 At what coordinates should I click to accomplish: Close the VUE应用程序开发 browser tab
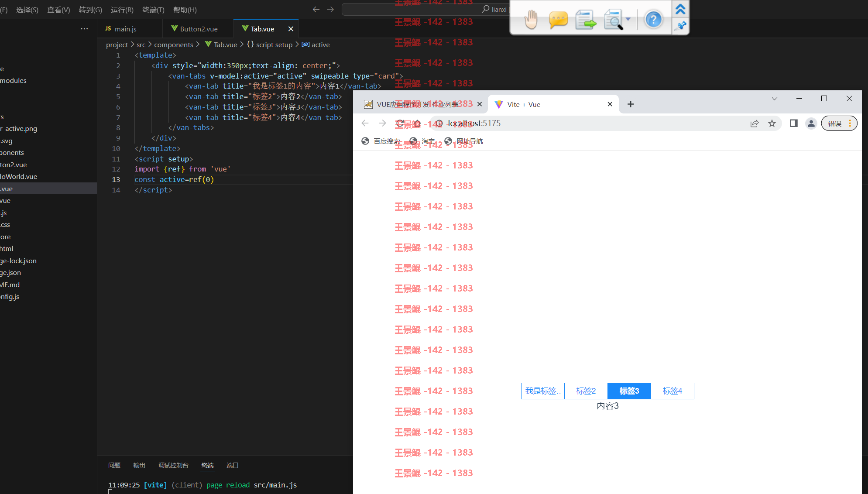click(480, 104)
